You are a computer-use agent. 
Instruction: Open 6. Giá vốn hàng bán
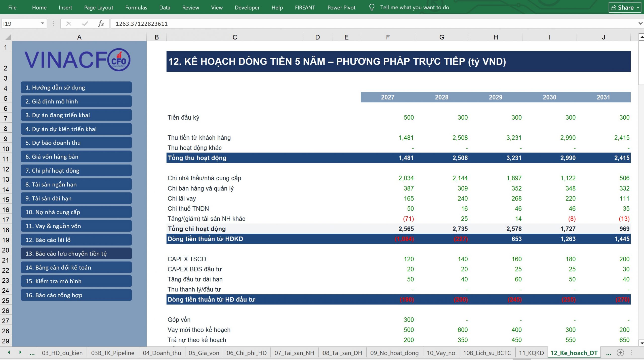76,157
